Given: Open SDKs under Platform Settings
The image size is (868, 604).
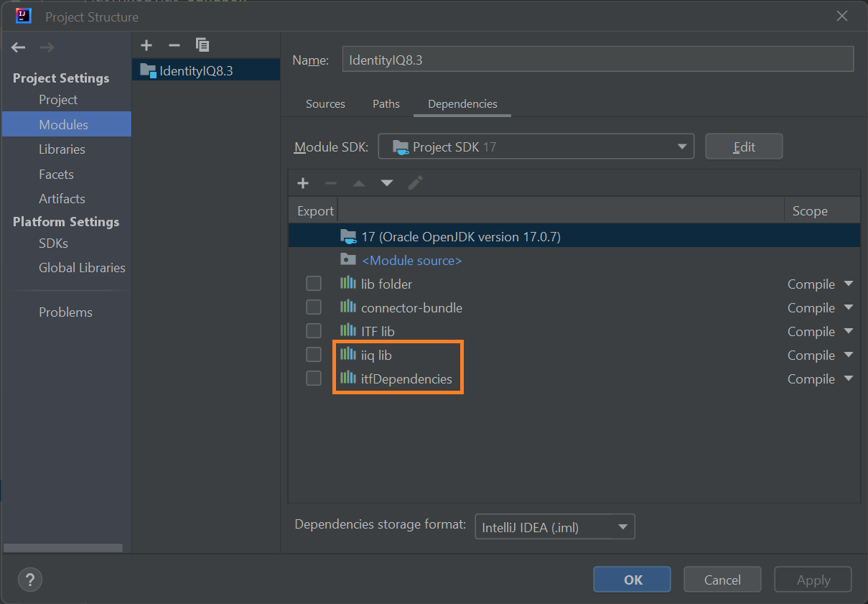Looking at the screenshot, I should pos(53,243).
